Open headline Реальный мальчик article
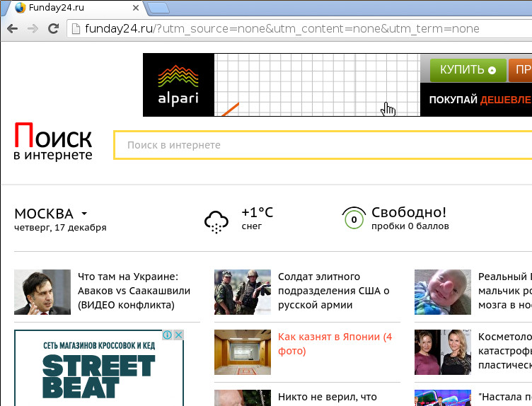 505,291
